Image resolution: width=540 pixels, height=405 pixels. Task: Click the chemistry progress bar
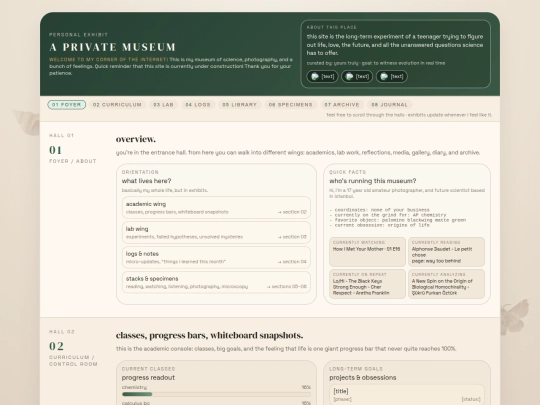[216, 394]
